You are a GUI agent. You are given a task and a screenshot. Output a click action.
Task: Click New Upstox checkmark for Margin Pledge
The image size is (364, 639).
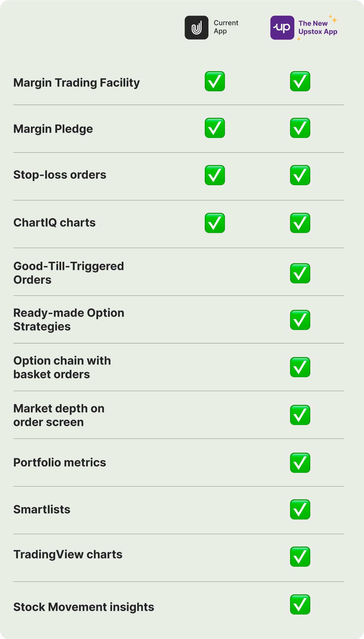300,128
